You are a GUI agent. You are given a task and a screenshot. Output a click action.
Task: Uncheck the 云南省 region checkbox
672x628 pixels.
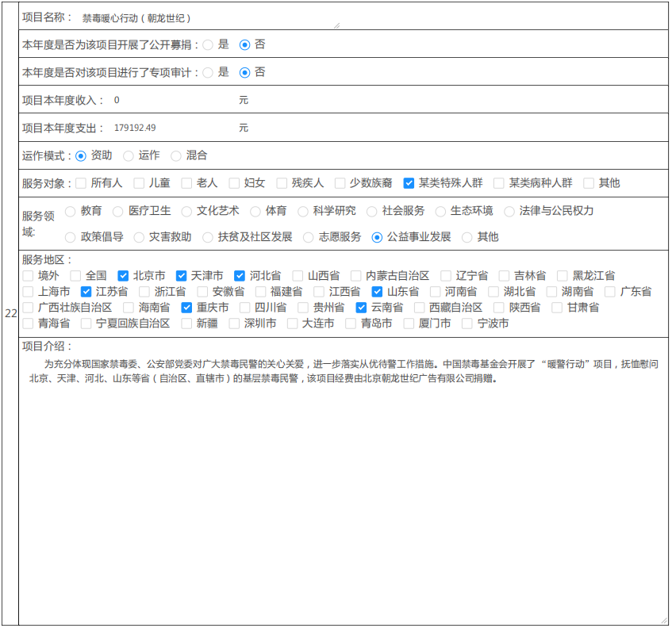click(x=361, y=308)
